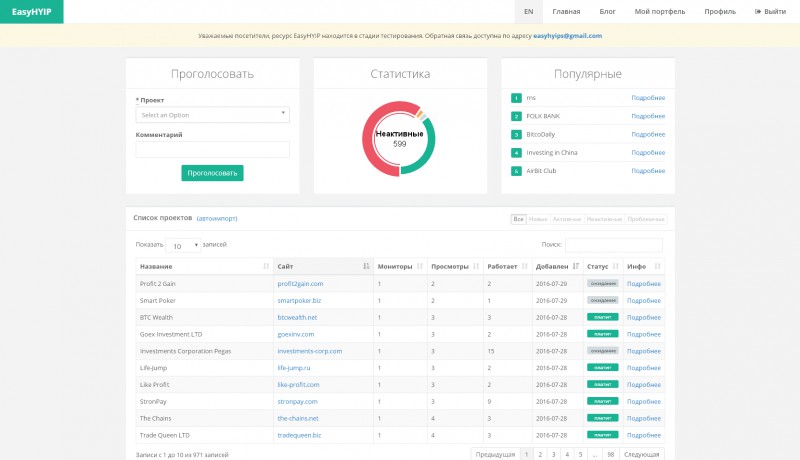Switch language to EN
This screenshot has height=460, width=800.
(529, 12)
